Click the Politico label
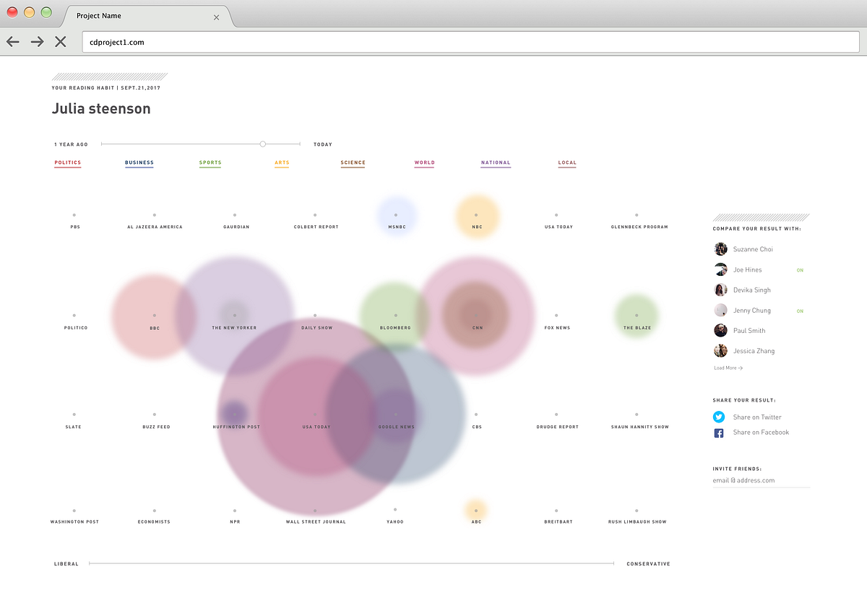The image size is (867, 616). point(76,328)
